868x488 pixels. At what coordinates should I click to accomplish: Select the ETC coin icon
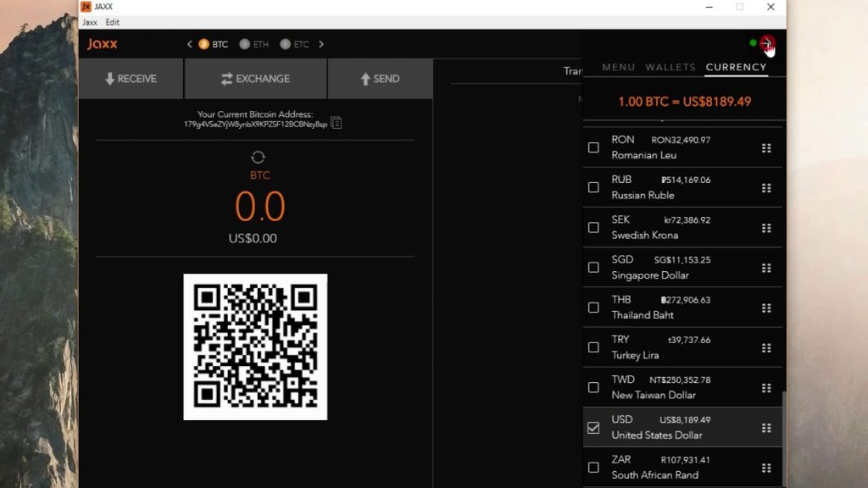pos(286,44)
